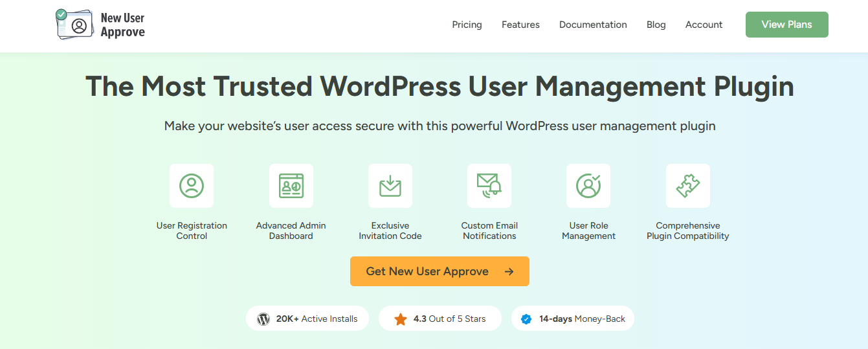Click the User Registration Control label
Viewport: 868px width, 349px height.
(x=192, y=231)
